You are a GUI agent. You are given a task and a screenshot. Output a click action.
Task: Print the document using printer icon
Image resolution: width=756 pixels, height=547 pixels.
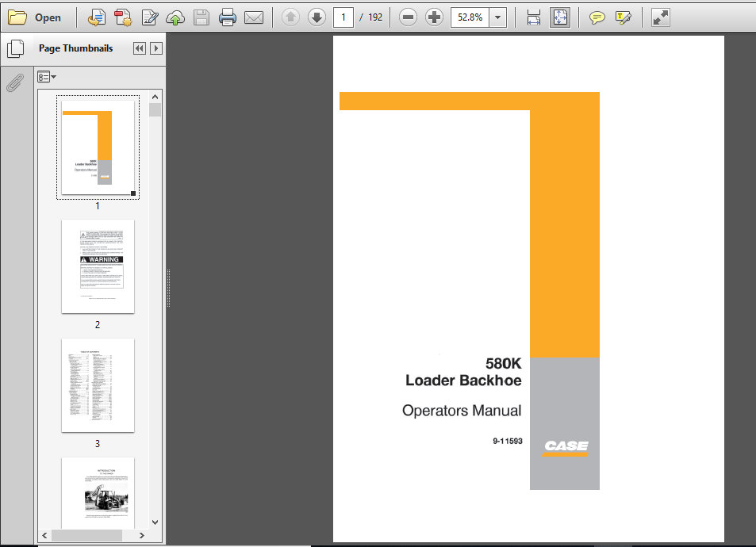coord(227,17)
